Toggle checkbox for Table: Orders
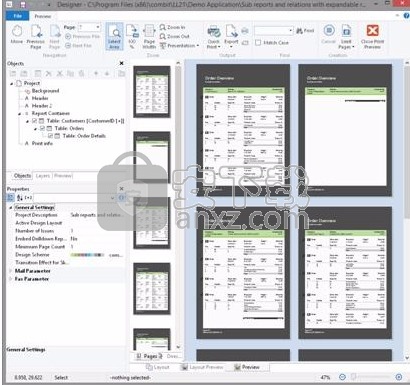410x385 pixels. (x=42, y=128)
